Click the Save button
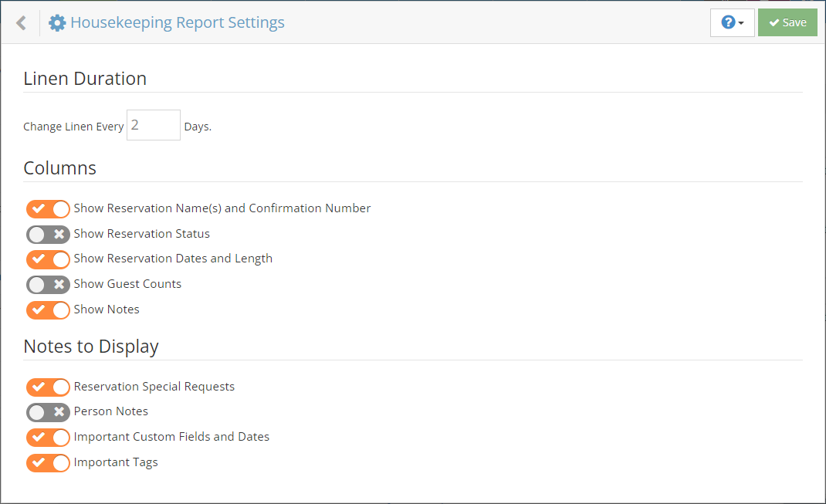This screenshot has width=826, height=504. point(787,23)
